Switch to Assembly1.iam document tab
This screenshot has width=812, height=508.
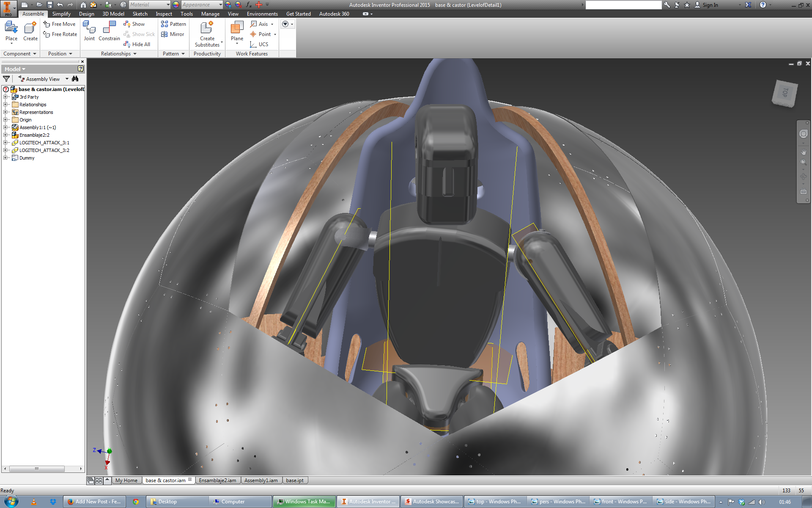(261, 480)
